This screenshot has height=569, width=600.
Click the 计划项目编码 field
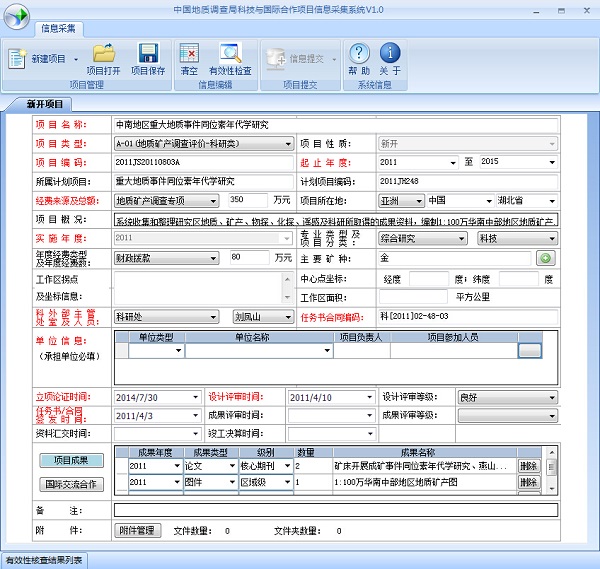(x=468, y=181)
